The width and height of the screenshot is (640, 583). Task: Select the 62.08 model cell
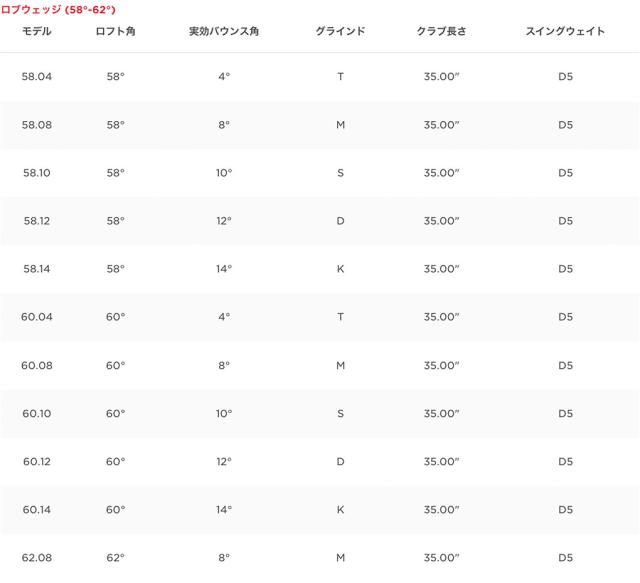[36, 557]
